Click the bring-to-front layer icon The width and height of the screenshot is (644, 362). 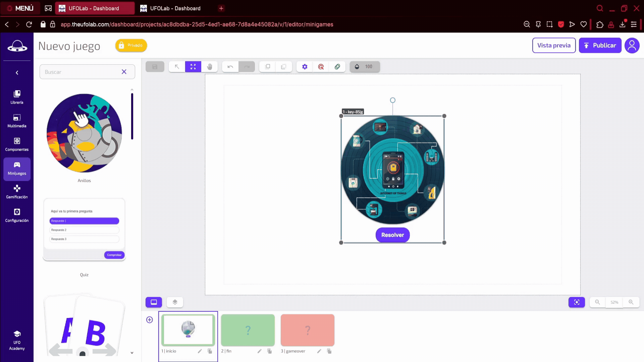(267, 67)
